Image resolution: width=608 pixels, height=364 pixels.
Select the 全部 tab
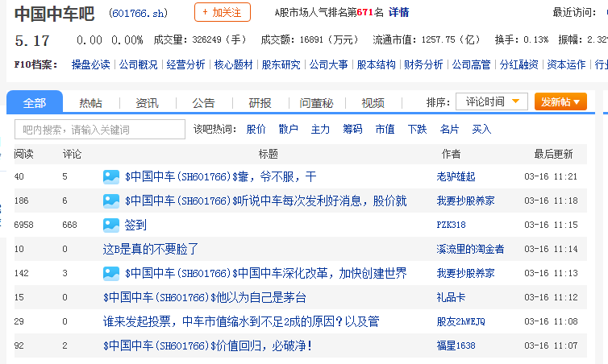click(x=35, y=102)
